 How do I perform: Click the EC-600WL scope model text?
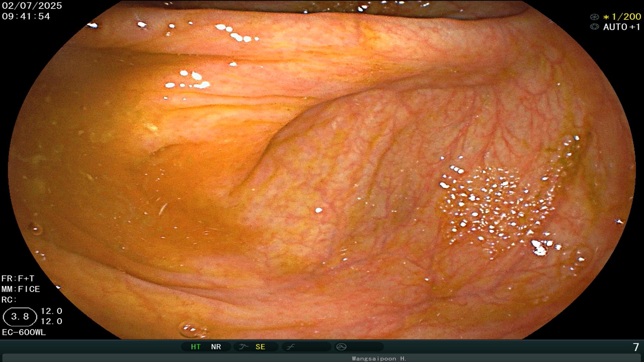coord(24,333)
